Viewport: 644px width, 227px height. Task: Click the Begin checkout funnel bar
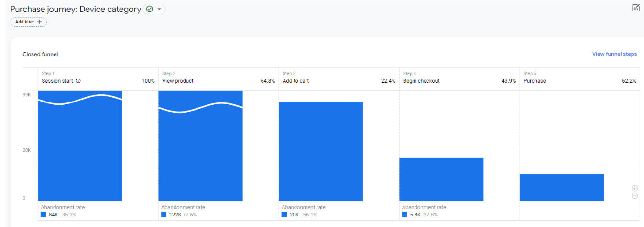click(x=442, y=179)
